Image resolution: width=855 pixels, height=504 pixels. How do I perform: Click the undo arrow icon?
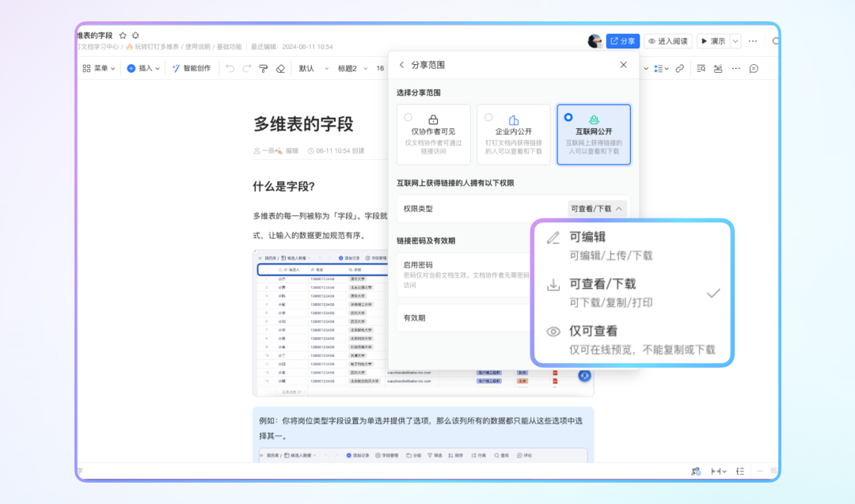pyautogui.click(x=230, y=69)
